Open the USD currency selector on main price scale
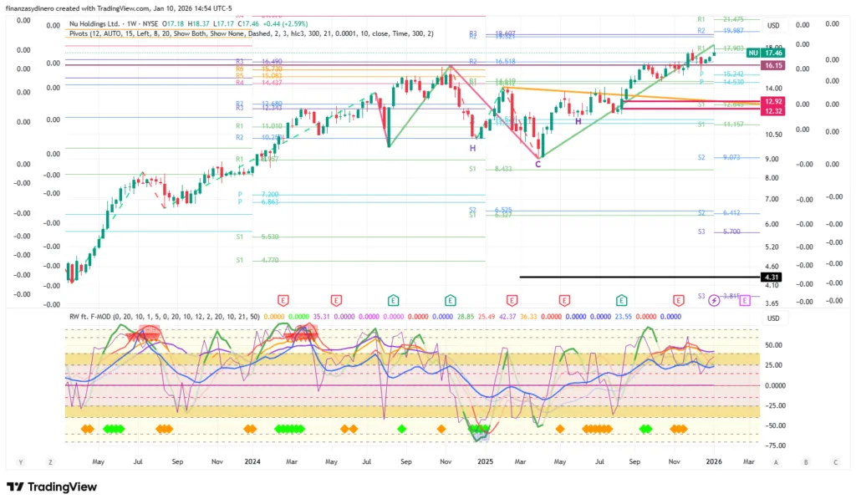The height and width of the screenshot is (504, 856). [773, 25]
